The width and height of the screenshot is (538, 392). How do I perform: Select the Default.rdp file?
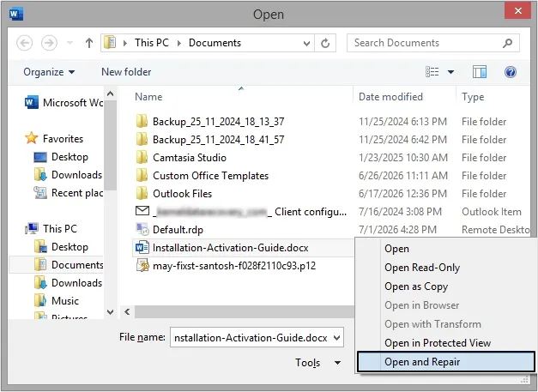click(178, 229)
